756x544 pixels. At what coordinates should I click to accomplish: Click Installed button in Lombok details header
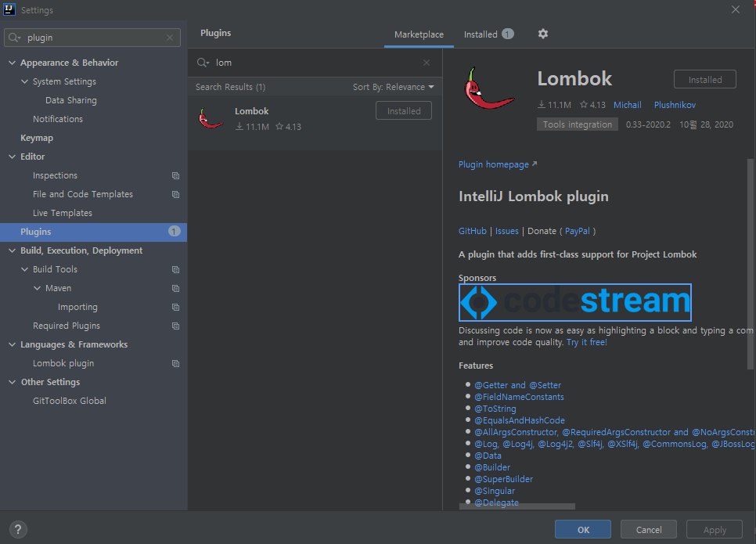705,80
